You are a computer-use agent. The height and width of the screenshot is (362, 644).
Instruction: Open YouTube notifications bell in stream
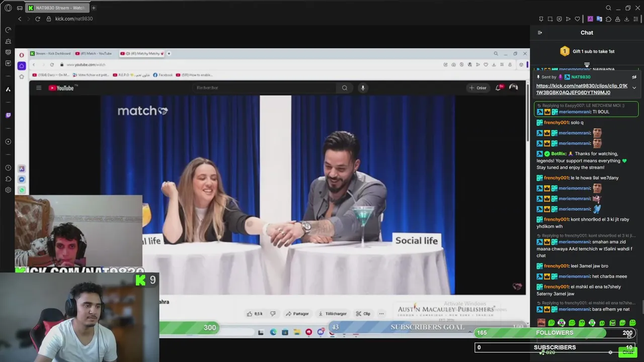coord(499,87)
